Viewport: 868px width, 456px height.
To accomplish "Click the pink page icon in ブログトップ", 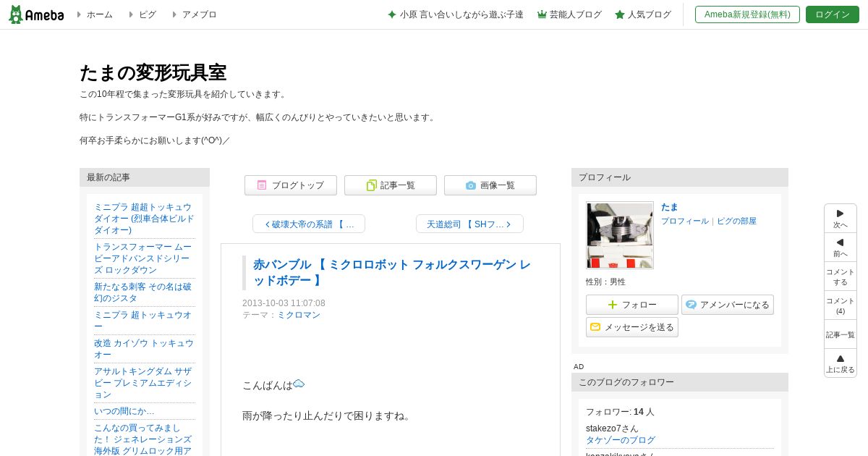I will pyautogui.click(x=262, y=185).
